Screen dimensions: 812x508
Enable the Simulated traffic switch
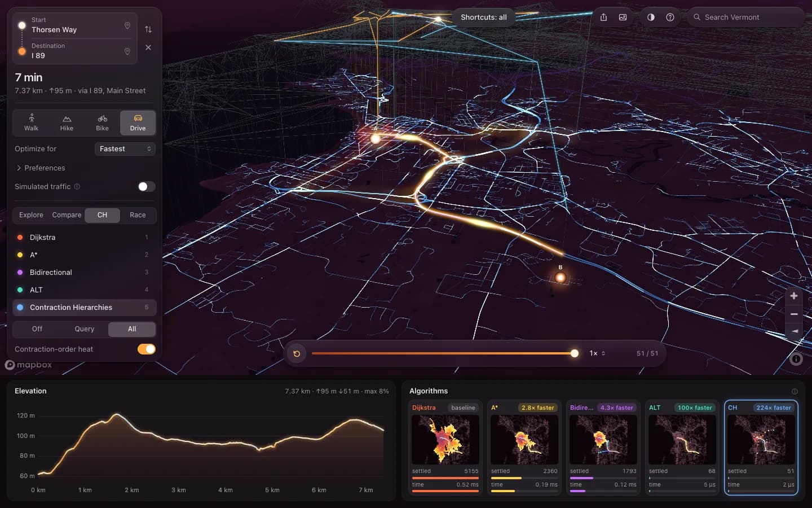[147, 186]
